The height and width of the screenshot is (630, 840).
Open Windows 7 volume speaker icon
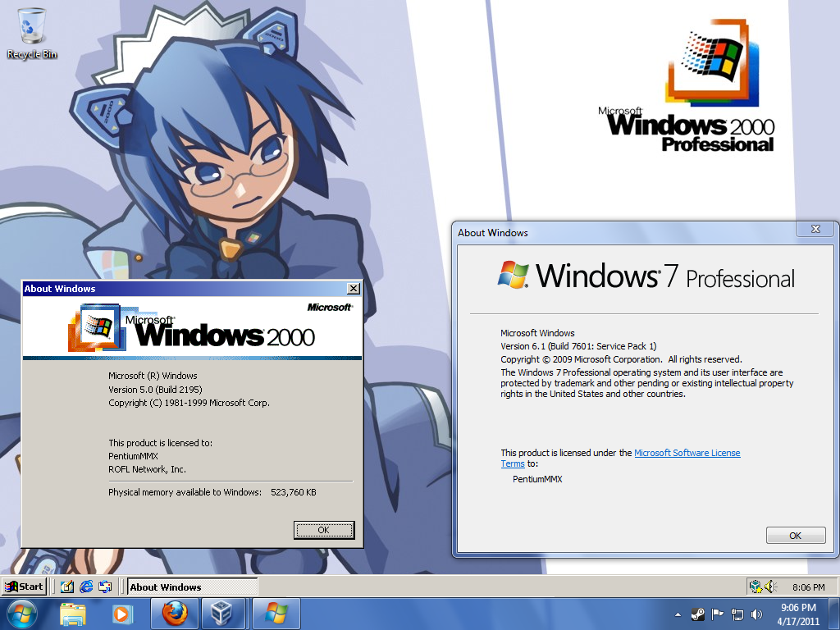coord(756,614)
